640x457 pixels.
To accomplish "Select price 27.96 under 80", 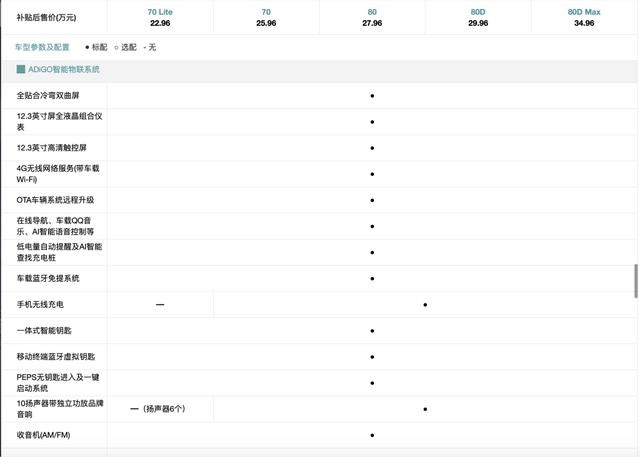I will point(372,23).
